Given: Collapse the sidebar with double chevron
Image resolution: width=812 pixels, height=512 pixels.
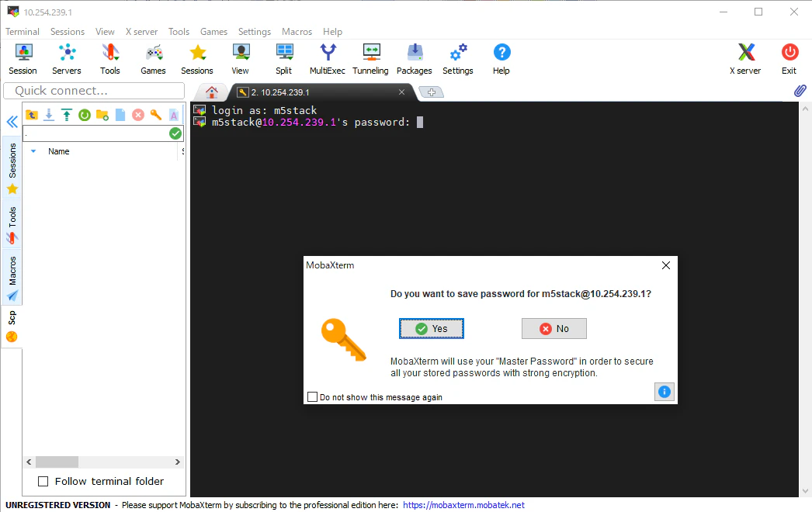Looking at the screenshot, I should pyautogui.click(x=12, y=122).
